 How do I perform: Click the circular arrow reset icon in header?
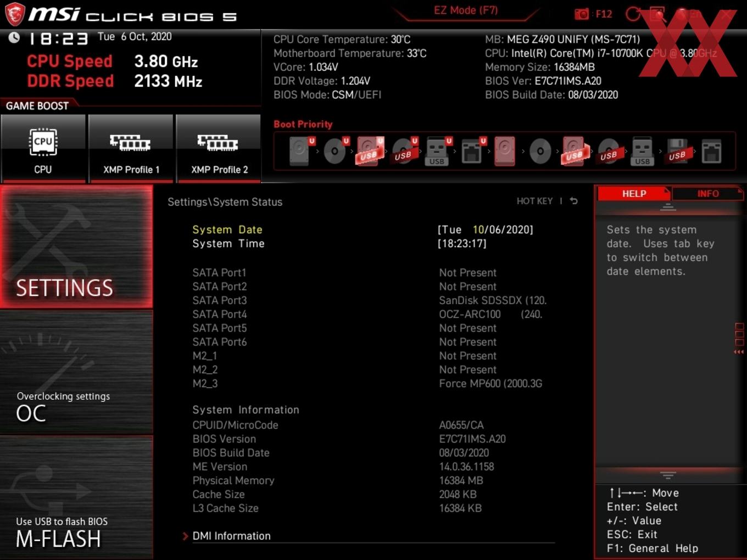[633, 14]
